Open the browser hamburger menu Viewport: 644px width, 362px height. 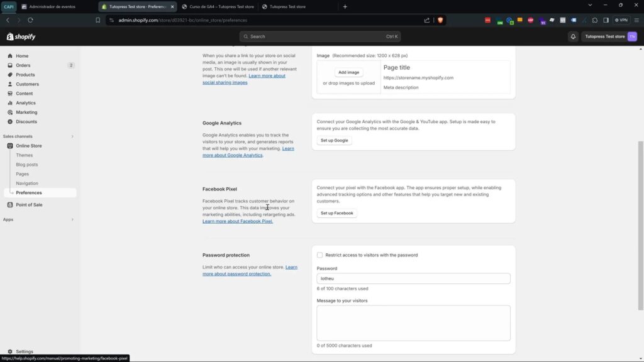pos(636,20)
